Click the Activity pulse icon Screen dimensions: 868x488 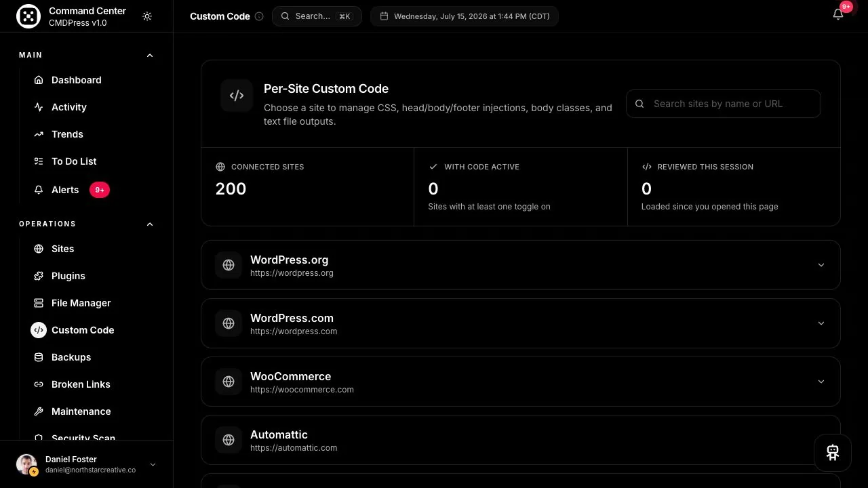point(39,107)
